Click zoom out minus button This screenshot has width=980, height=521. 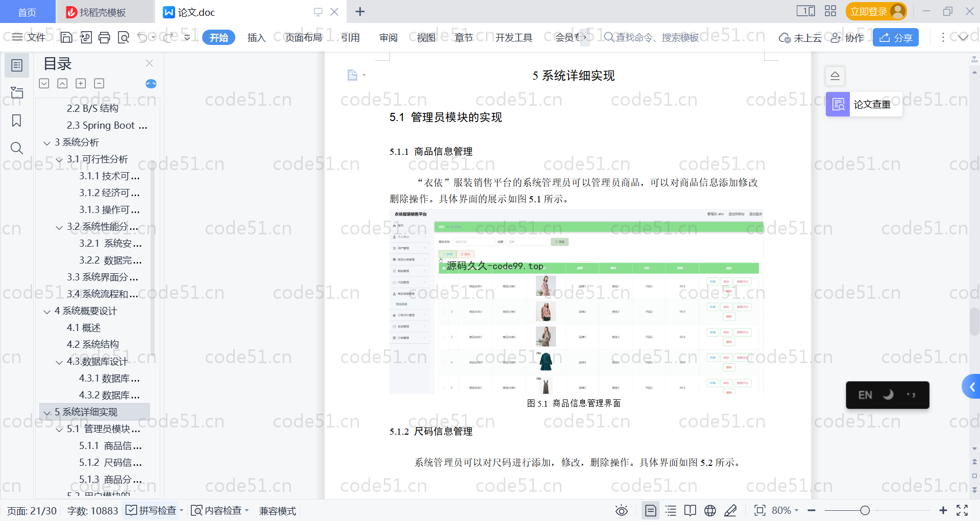812,510
